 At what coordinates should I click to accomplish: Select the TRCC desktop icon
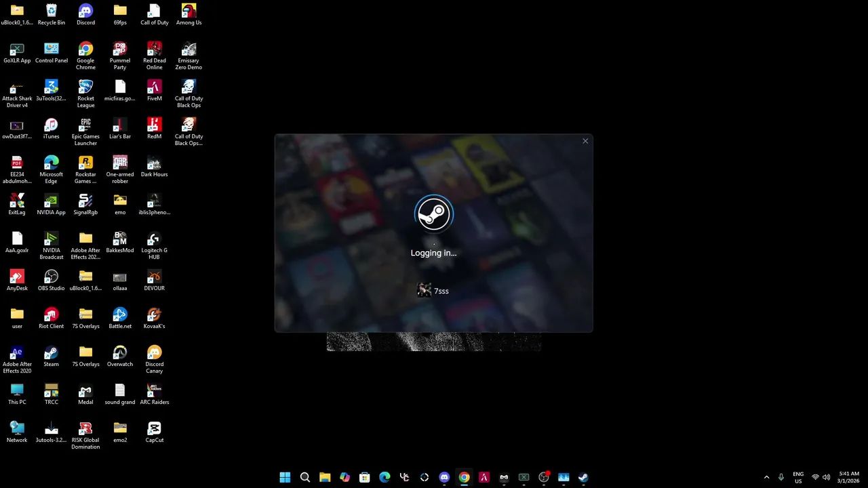[52, 394]
